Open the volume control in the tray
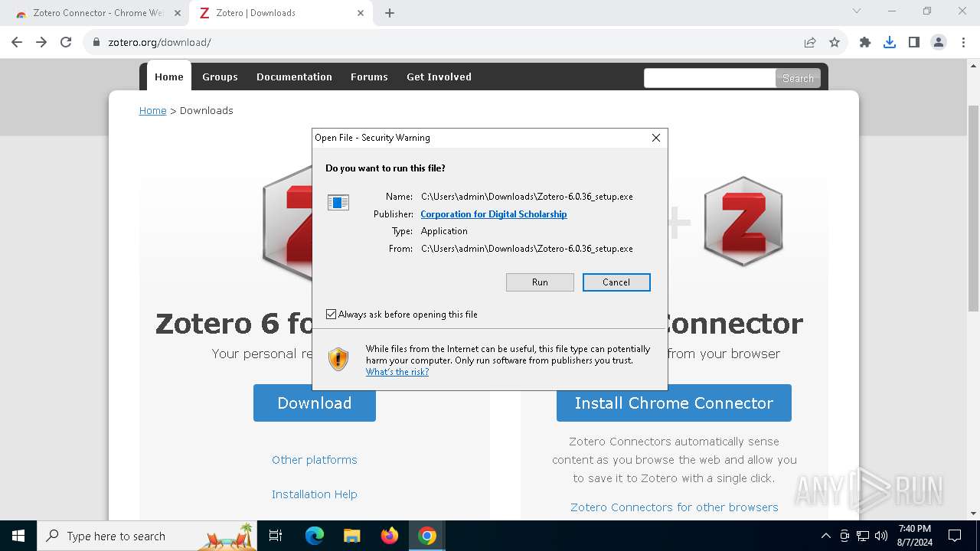Image resolution: width=980 pixels, height=551 pixels. [881, 536]
